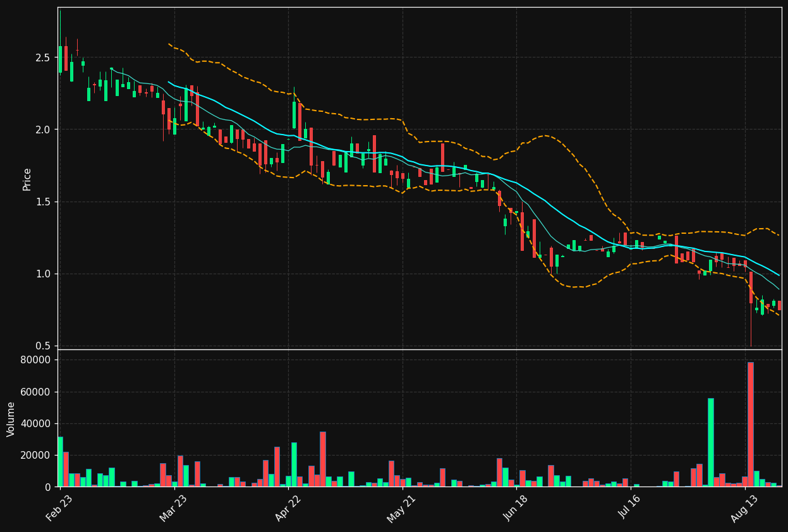
Task: Click the 1.5 price tick label
Action: click(44, 202)
